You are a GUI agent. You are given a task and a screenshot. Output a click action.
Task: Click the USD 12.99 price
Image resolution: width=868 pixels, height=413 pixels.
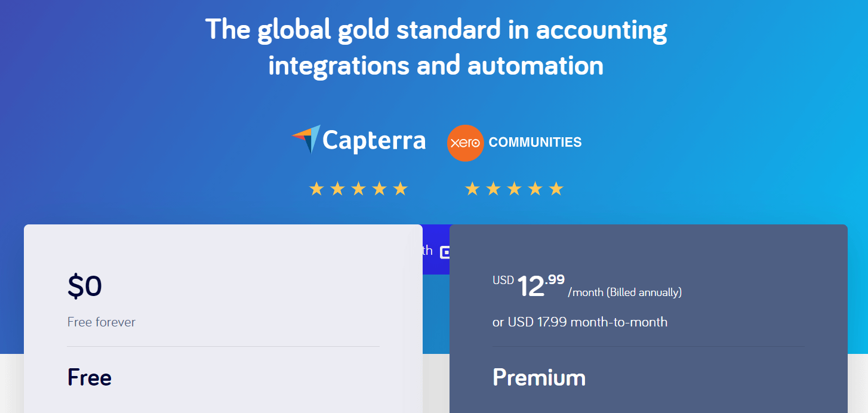pos(528,285)
